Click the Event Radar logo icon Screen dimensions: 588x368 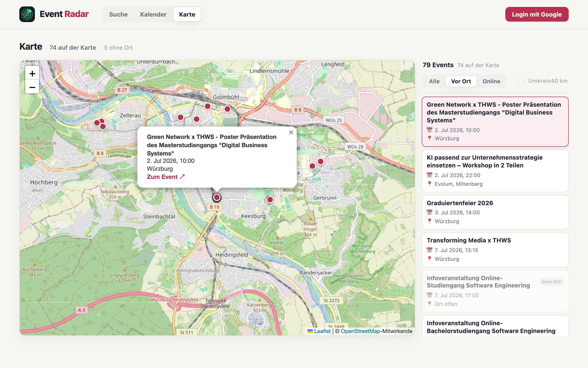pos(27,14)
